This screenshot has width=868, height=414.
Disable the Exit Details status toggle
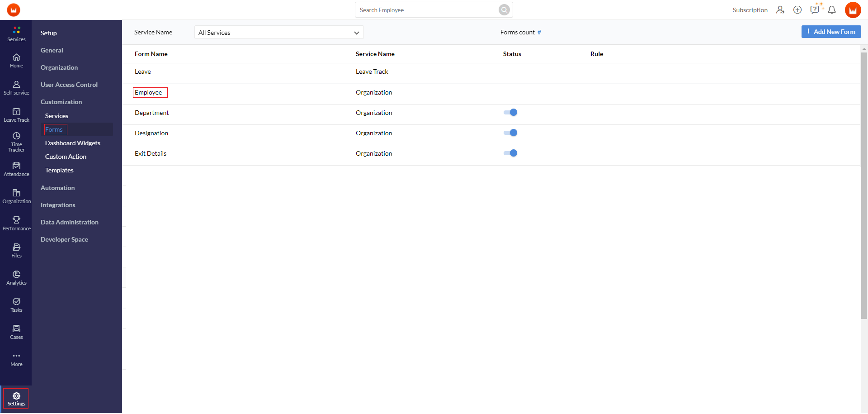[x=510, y=153]
